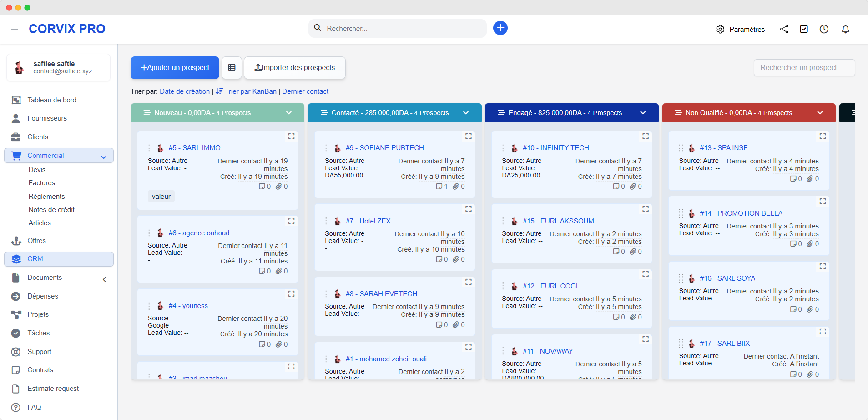Sort by Date de création link
Viewport: 868px width, 420px height.
(x=185, y=91)
